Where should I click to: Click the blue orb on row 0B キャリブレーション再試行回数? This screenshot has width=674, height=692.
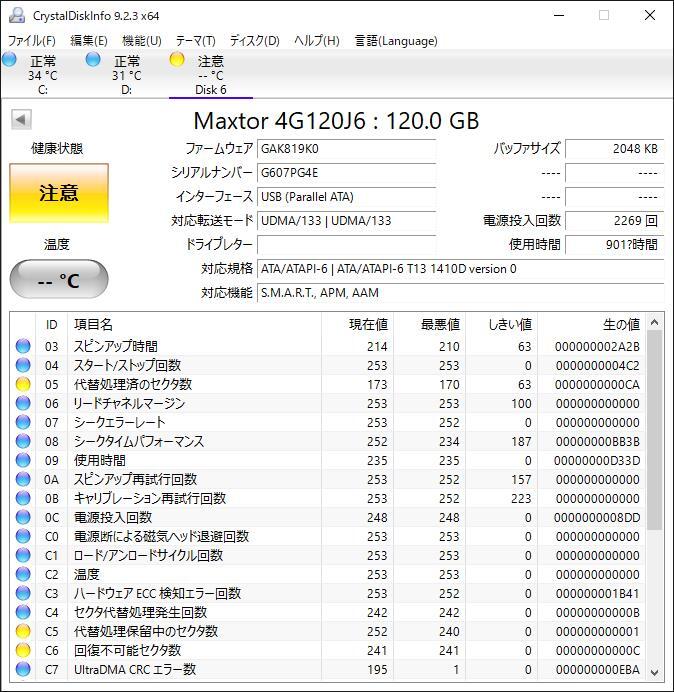[23, 498]
